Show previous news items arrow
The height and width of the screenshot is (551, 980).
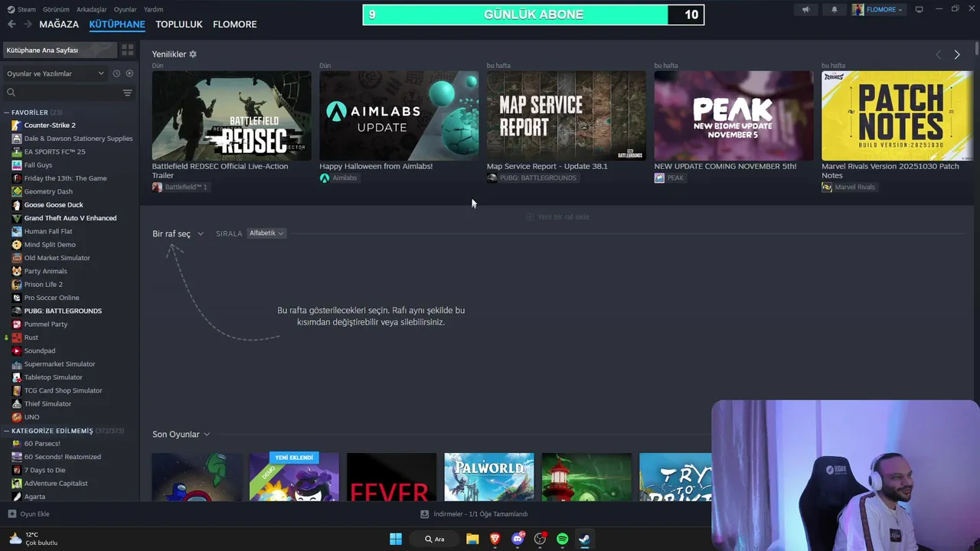tap(939, 54)
